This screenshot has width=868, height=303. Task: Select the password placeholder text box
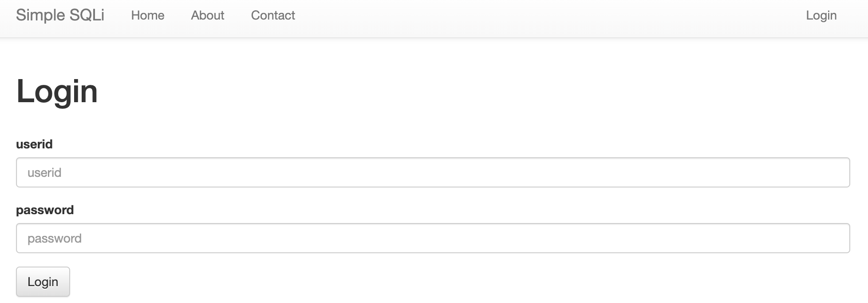pyautogui.click(x=433, y=238)
